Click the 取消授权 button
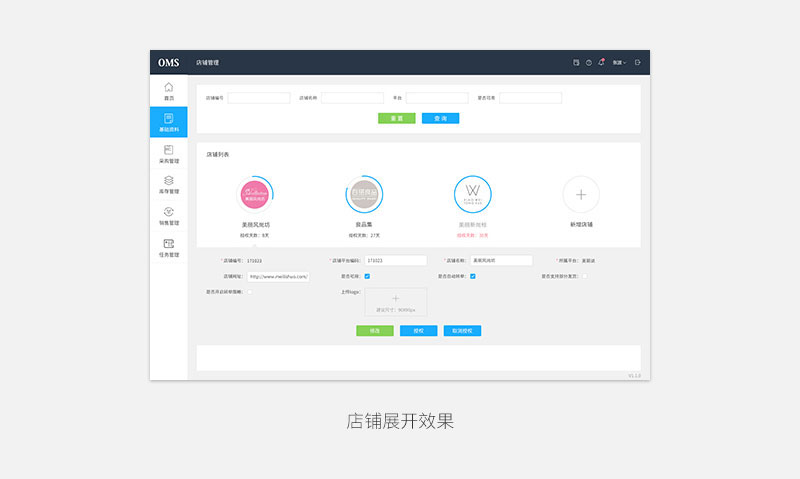 point(462,331)
